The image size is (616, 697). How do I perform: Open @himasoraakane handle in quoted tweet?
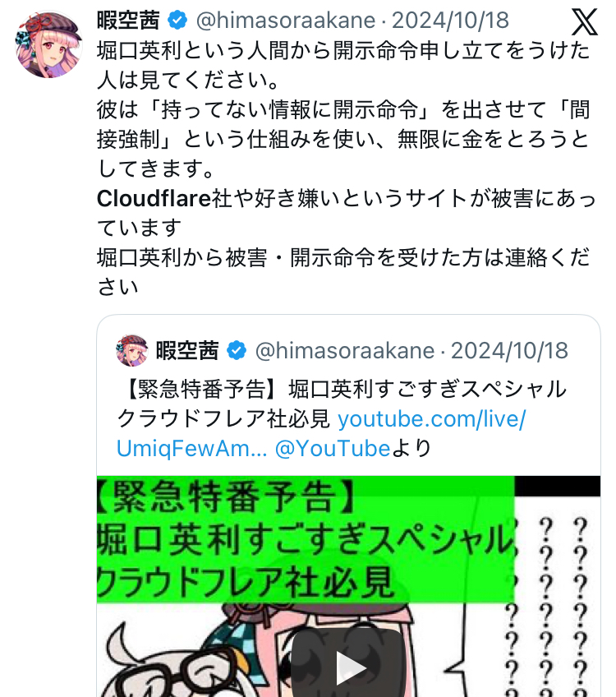point(345,351)
